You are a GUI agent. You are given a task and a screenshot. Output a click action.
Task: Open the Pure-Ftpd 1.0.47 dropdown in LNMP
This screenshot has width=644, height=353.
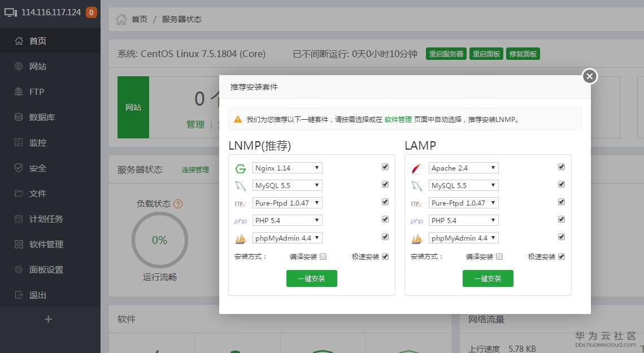(x=287, y=203)
